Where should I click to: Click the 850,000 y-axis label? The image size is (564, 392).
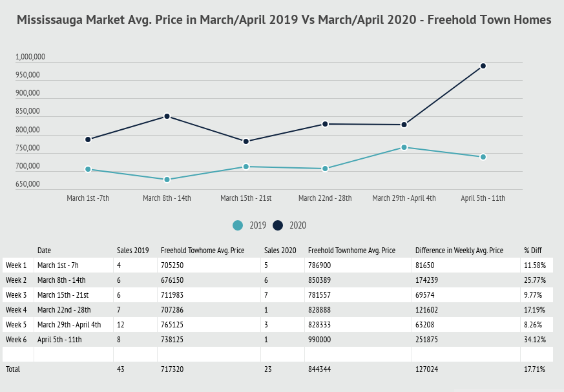pyautogui.click(x=28, y=111)
